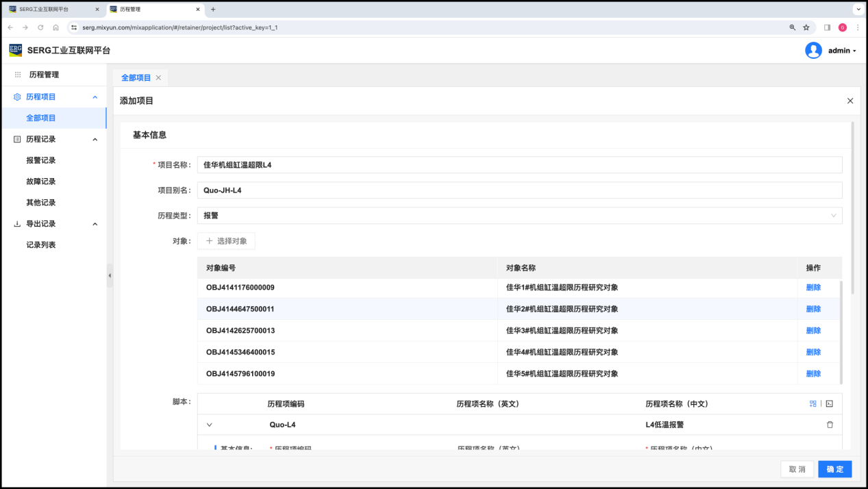Bookmark this page with the star icon
The height and width of the screenshot is (489, 868).
point(806,27)
